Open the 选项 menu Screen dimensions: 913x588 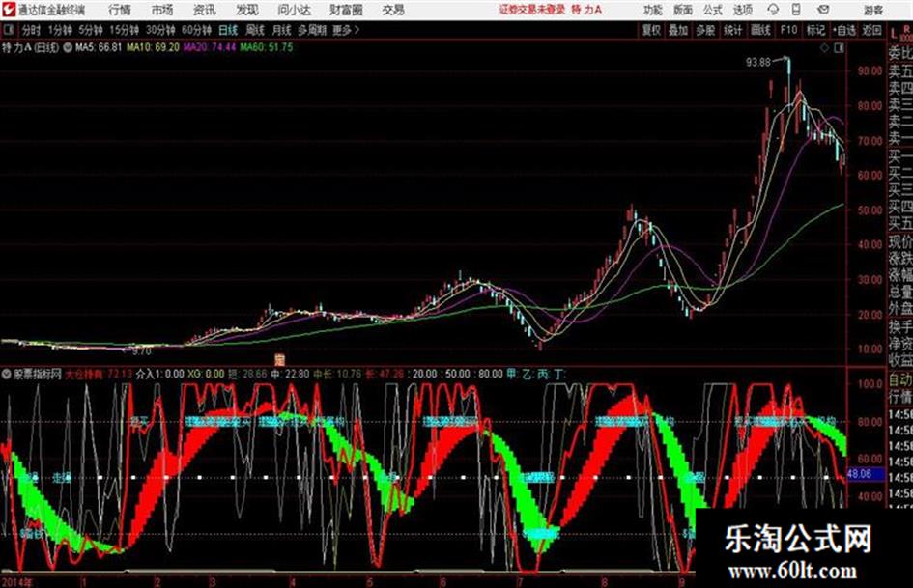742,10
